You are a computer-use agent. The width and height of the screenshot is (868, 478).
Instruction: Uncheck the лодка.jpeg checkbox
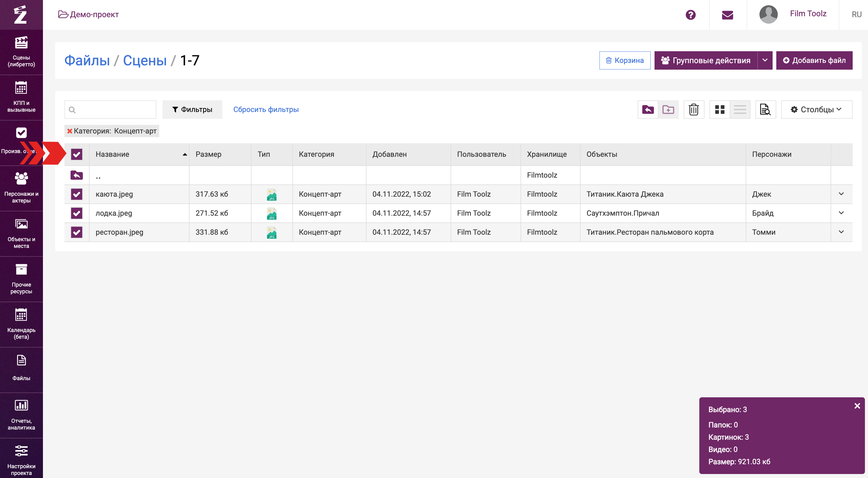tap(76, 213)
